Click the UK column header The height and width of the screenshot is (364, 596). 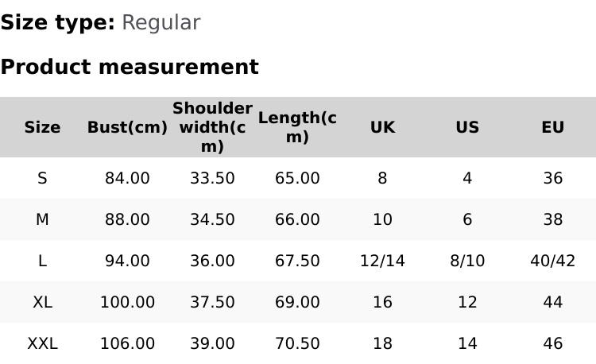(x=382, y=127)
